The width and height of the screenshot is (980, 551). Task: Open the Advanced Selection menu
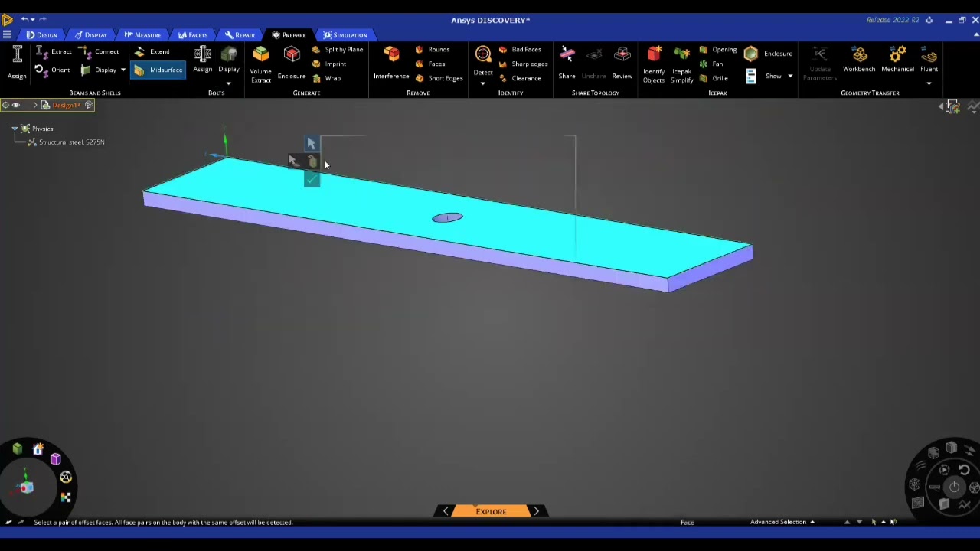point(782,522)
